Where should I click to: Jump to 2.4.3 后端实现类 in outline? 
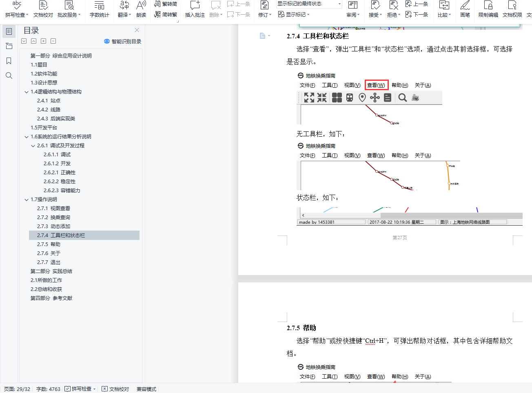pos(56,119)
